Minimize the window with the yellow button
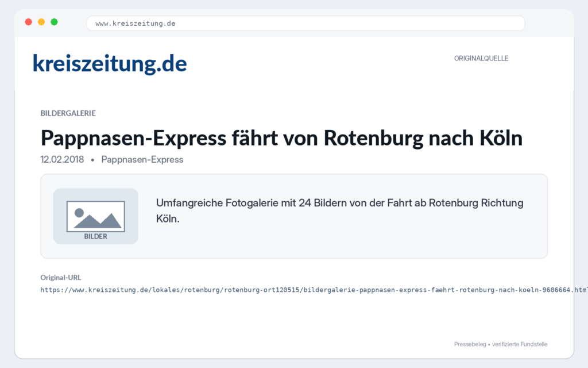588x368 pixels. [x=41, y=22]
